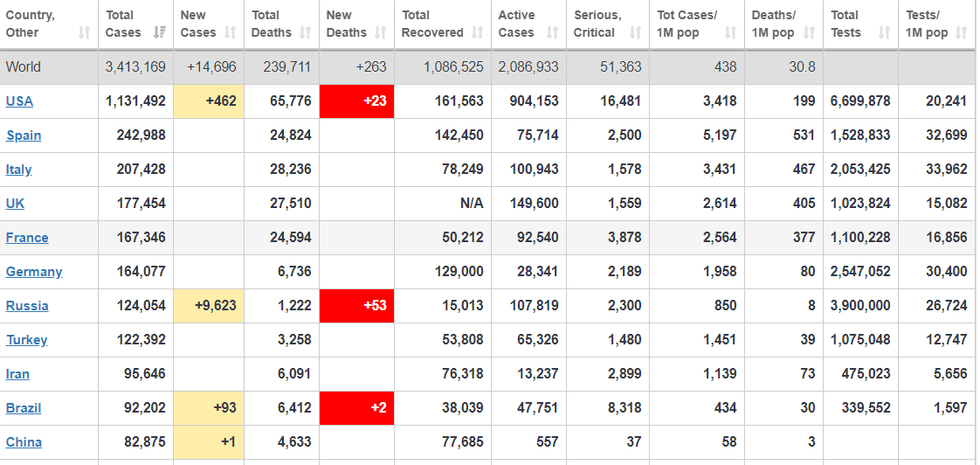Click China new cases +1 cell
Viewport: 980px width, 465px height.
click(209, 442)
